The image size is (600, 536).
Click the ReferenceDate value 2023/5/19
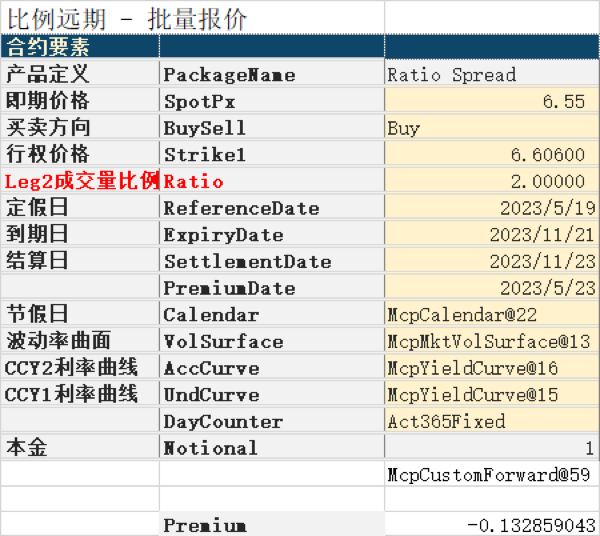491,208
